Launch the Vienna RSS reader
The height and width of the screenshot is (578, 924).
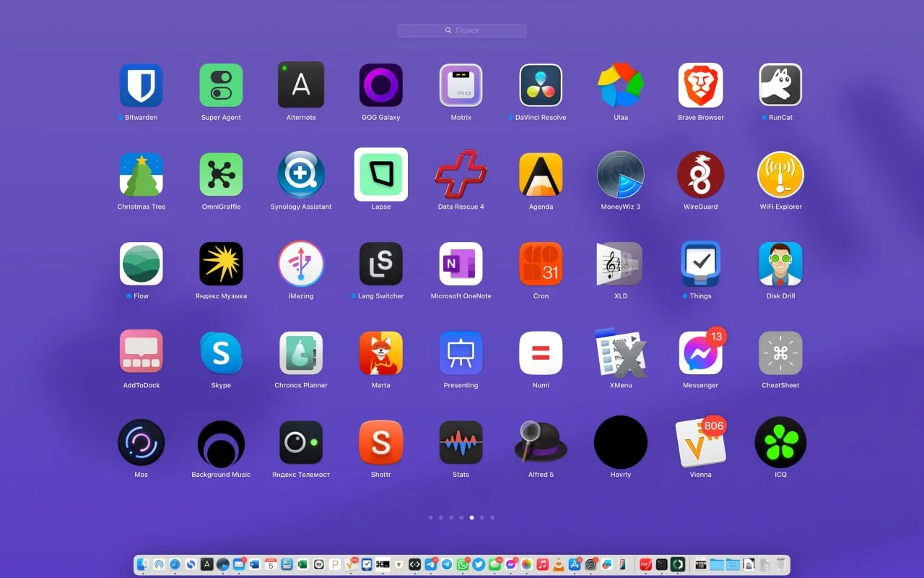click(x=700, y=442)
